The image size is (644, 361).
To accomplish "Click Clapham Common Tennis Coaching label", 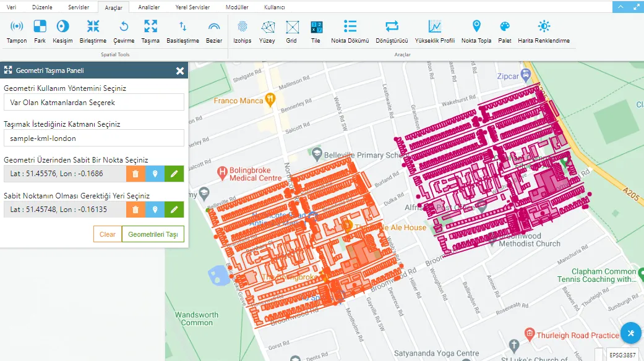I will pyautogui.click(x=596, y=275).
